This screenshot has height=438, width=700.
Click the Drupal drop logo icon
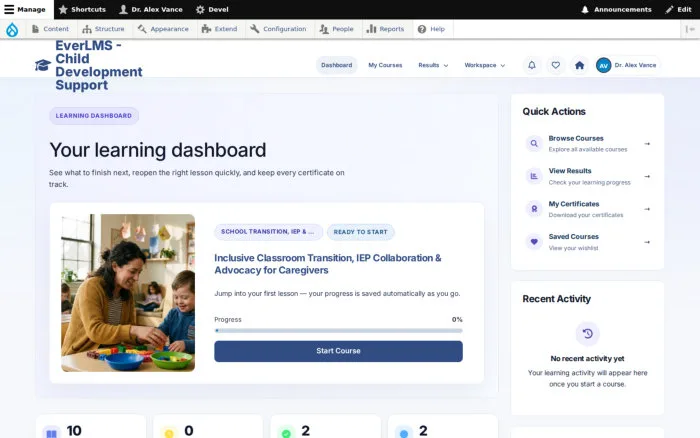coord(12,29)
